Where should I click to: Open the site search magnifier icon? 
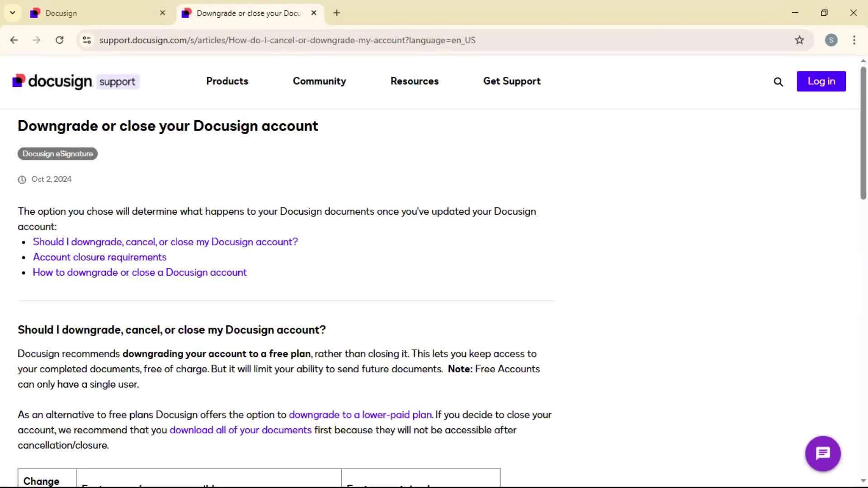tap(778, 82)
